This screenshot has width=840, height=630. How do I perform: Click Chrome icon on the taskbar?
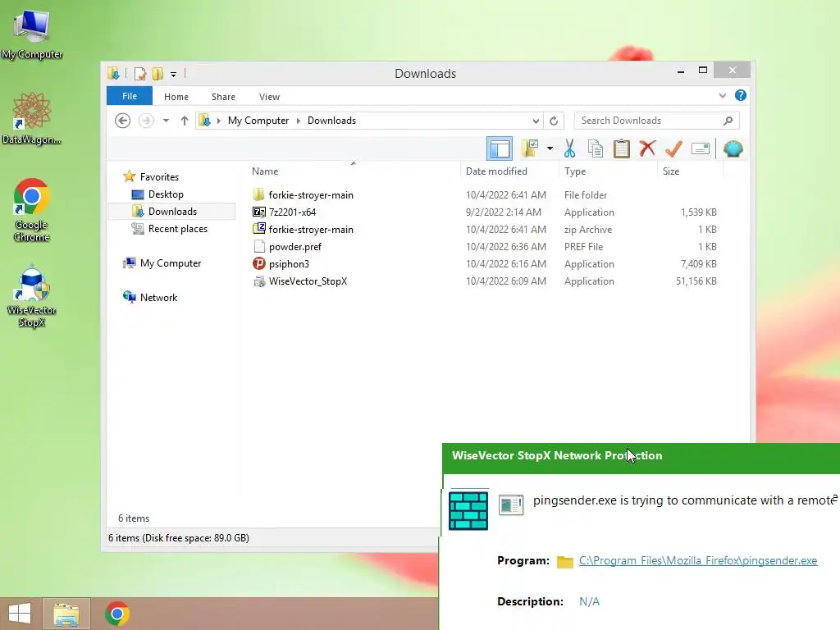coord(117,614)
